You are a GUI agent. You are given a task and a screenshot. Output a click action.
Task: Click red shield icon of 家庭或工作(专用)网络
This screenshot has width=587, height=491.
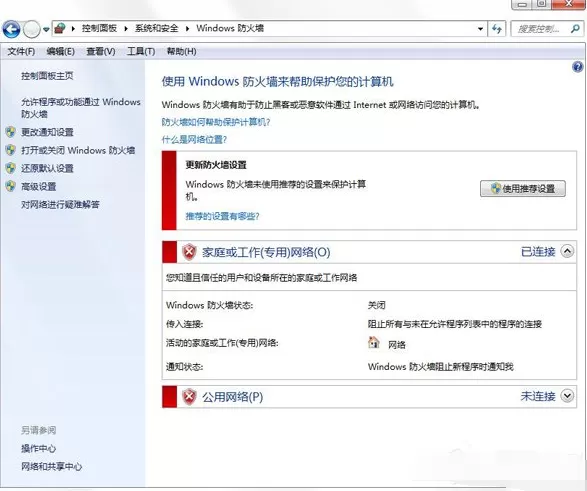coord(189,252)
